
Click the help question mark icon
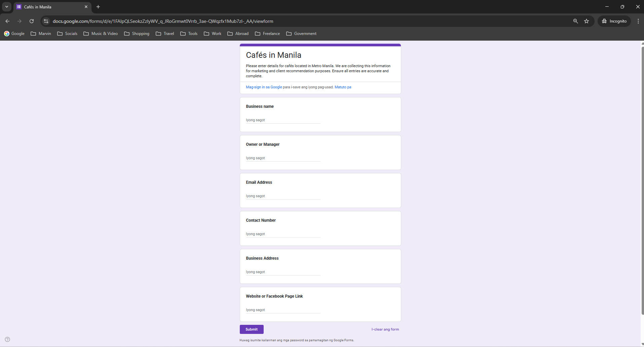click(7, 339)
